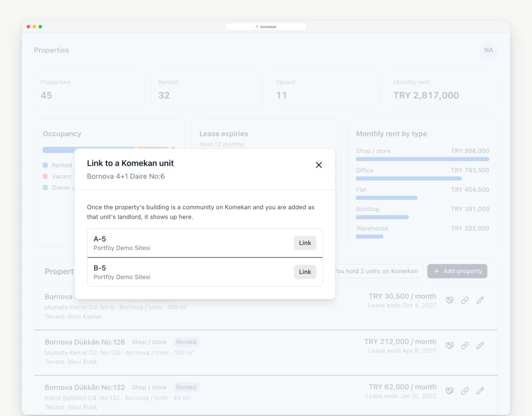Image resolution: width=532 pixels, height=416 pixels.
Task: Click the lock icon in address bar
Action: (x=257, y=27)
